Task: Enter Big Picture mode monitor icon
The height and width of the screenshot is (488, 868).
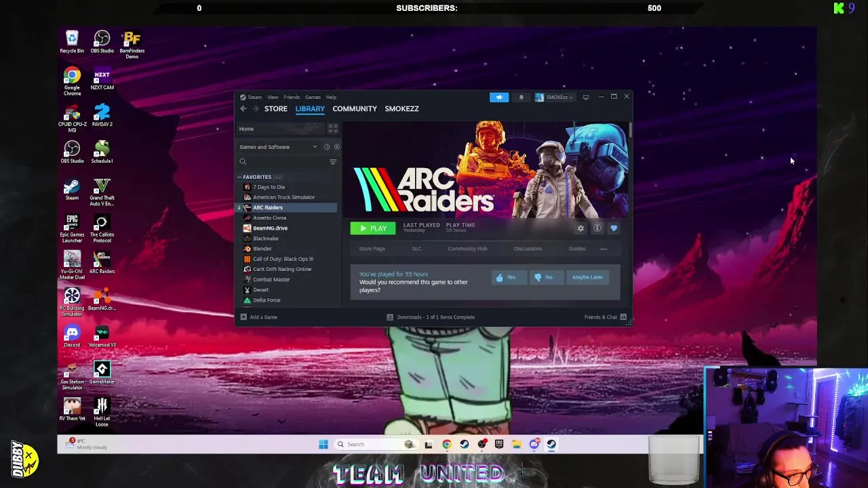Action: click(586, 97)
